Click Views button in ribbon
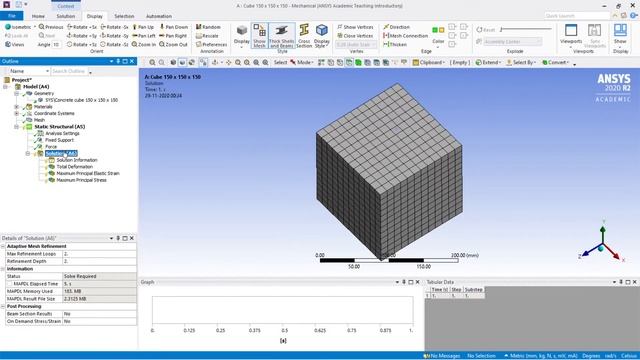 tap(15, 44)
